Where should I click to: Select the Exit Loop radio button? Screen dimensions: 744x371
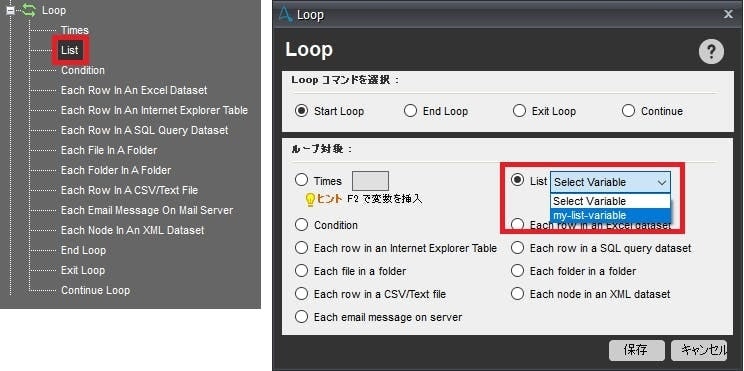click(x=519, y=111)
